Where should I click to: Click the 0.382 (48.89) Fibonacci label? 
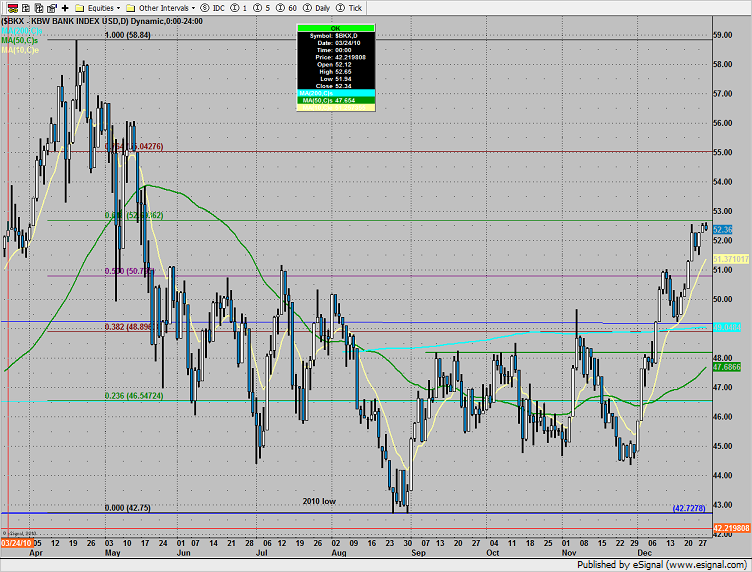coord(129,327)
